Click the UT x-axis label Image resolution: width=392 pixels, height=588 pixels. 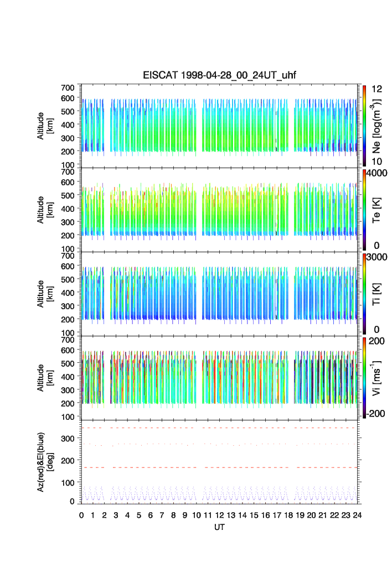pos(219,527)
